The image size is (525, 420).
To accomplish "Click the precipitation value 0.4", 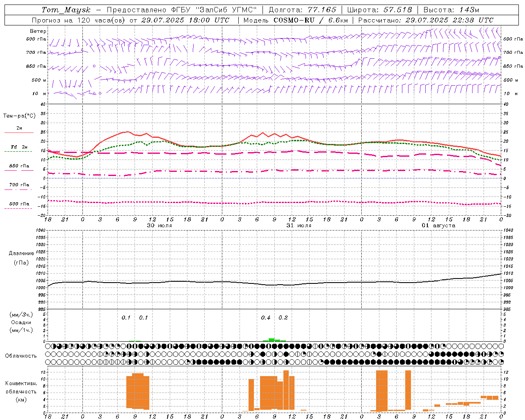I will (x=266, y=318).
